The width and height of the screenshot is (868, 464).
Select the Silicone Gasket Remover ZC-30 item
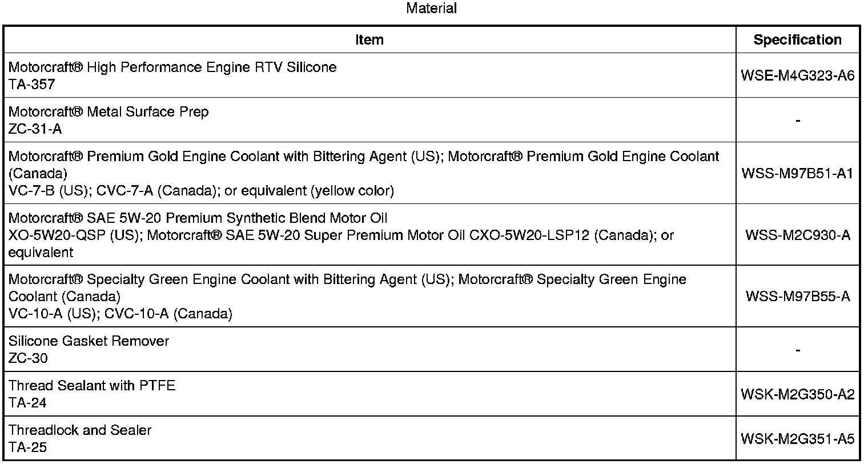coord(89,342)
